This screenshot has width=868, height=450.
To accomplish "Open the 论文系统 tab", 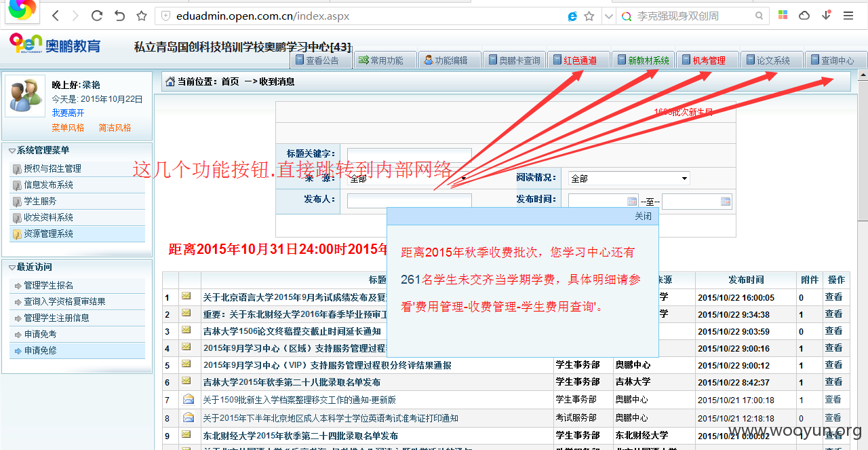I will 772,60.
